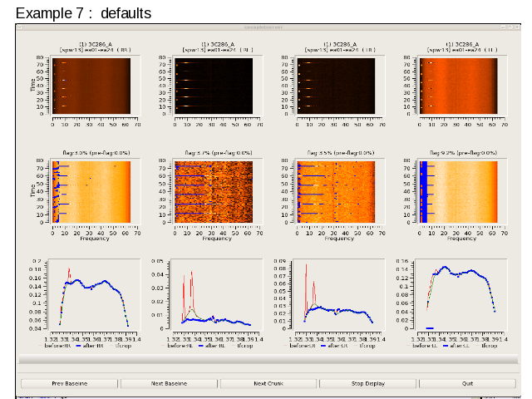Click 'Time' axis label of top-left plot
The height and width of the screenshot is (399, 532).
[33, 85]
